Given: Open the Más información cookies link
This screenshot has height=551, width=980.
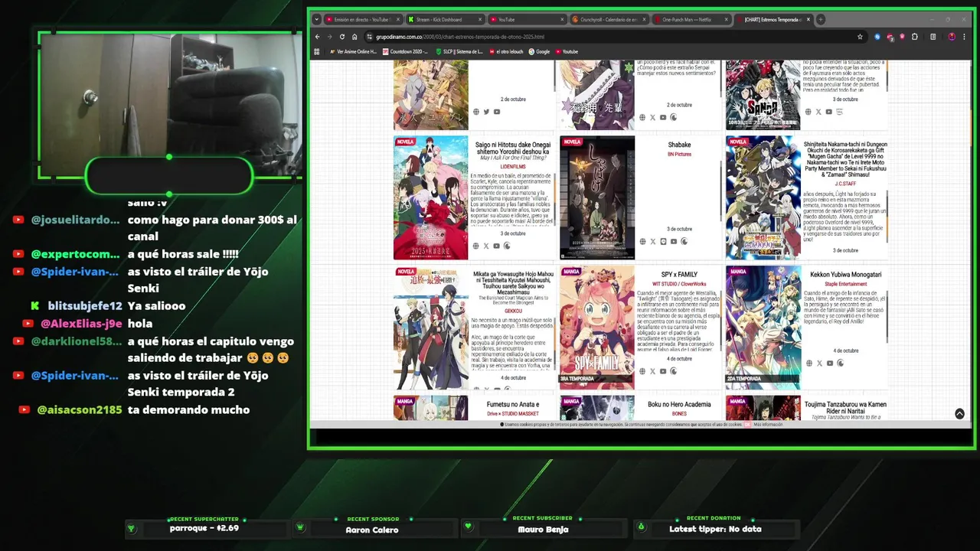Looking at the screenshot, I should pyautogui.click(x=768, y=424).
